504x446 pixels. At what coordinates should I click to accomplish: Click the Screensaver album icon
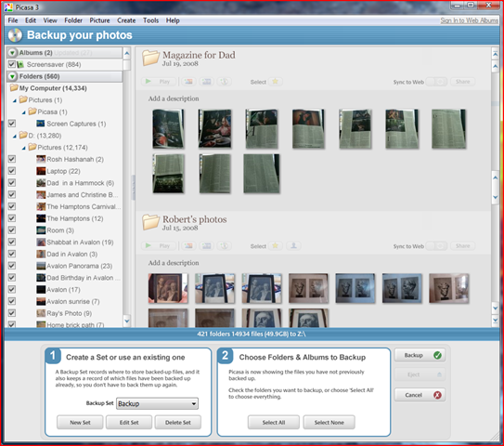(20, 64)
